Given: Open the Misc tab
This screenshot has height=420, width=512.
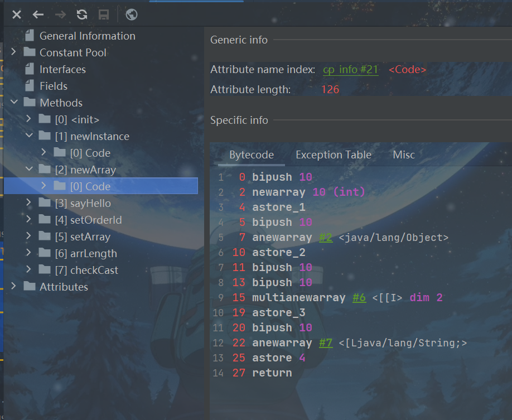Looking at the screenshot, I should tap(404, 155).
